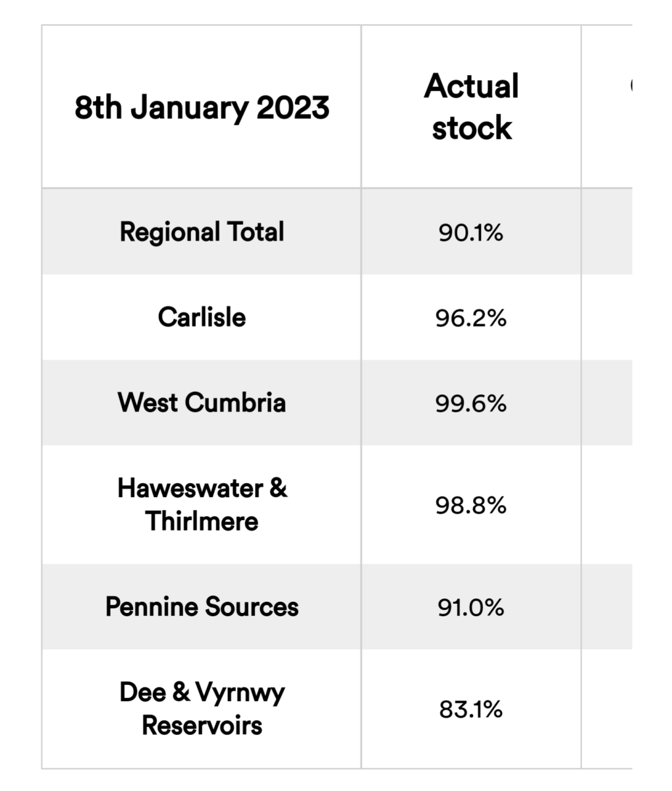Click the 99.6% West Cumbria value
Image resolution: width=672 pixels, height=791 pixels.
coord(471,403)
